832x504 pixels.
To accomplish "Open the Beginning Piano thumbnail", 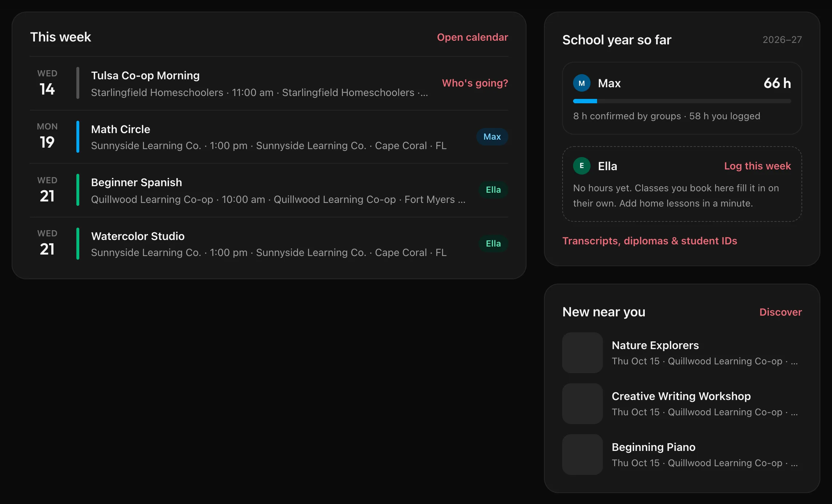I will (x=583, y=455).
